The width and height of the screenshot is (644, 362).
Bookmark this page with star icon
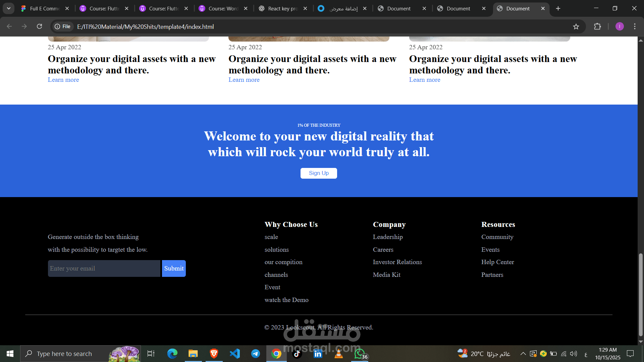[576, 26]
